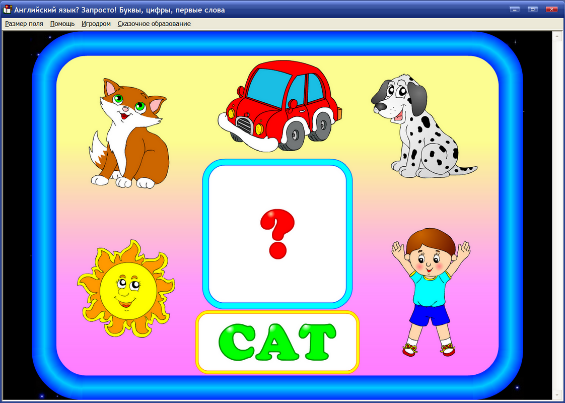This screenshot has width=565, height=403.
Task: Open the Размер поля menu
Action: tap(24, 24)
